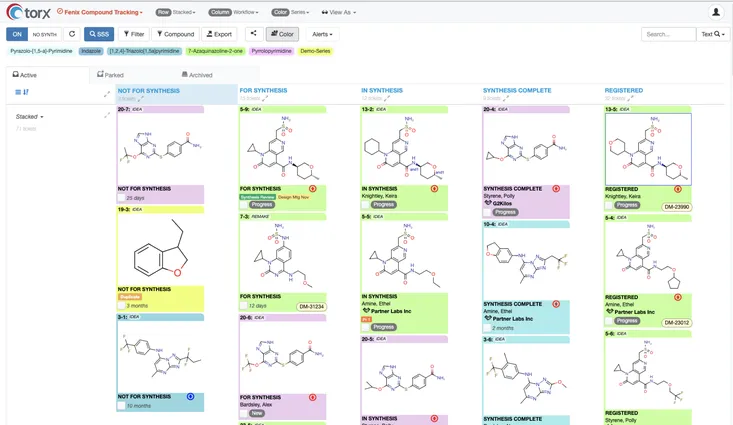Expand icon next to For Synthesis ticket count

coord(265,98)
